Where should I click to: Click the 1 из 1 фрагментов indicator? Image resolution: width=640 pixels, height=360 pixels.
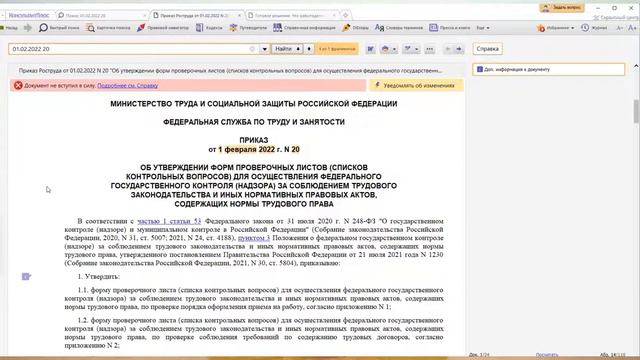(x=337, y=49)
